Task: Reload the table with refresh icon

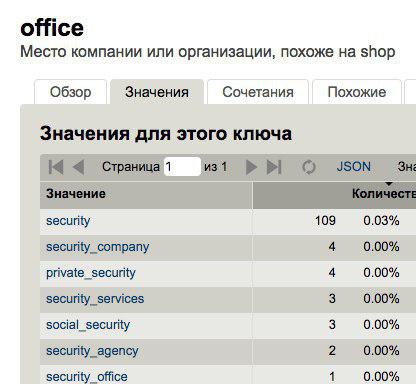Action: click(x=309, y=167)
